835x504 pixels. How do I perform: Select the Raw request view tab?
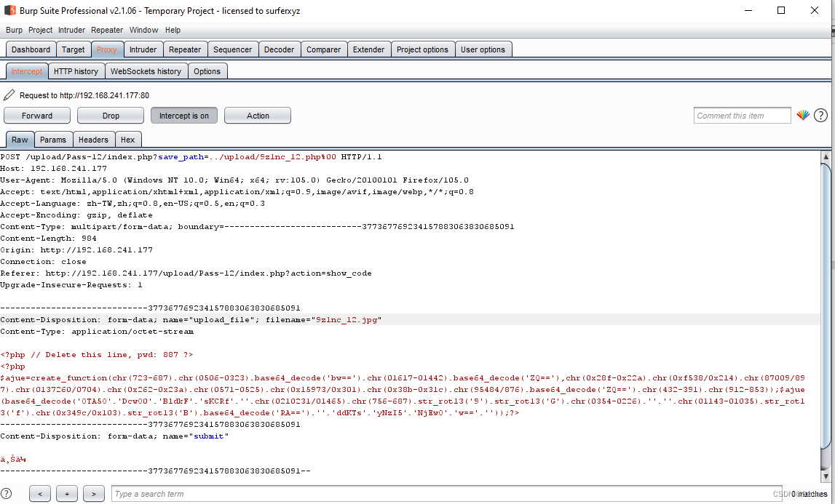[20, 140]
